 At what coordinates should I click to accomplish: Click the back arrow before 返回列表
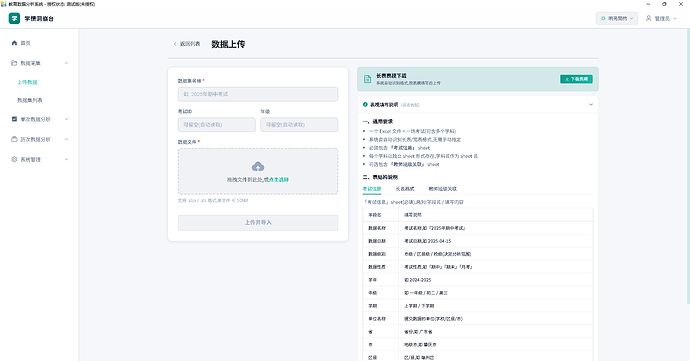[x=175, y=44]
